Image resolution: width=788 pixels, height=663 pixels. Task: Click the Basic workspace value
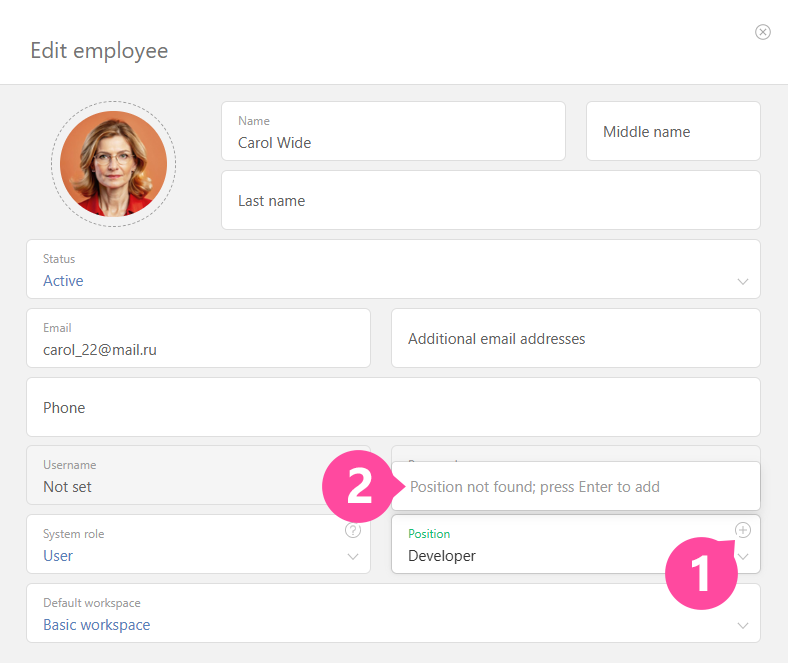click(x=96, y=625)
